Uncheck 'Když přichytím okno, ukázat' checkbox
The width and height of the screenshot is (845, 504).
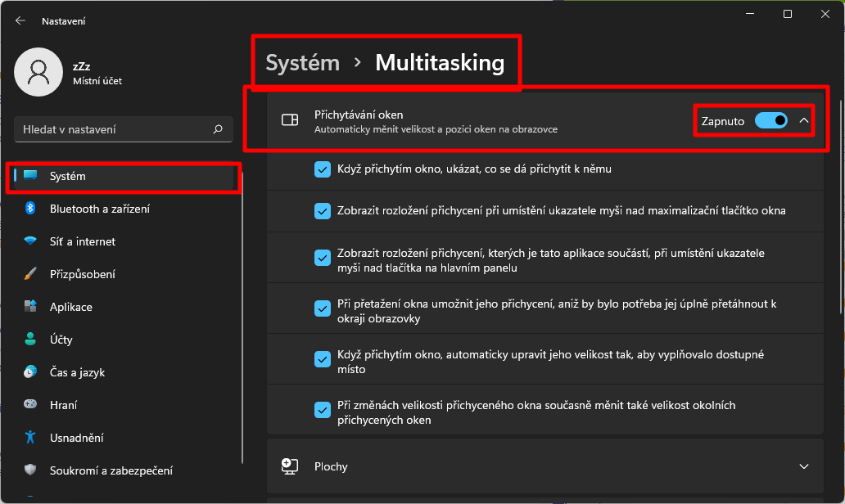pyautogui.click(x=323, y=169)
